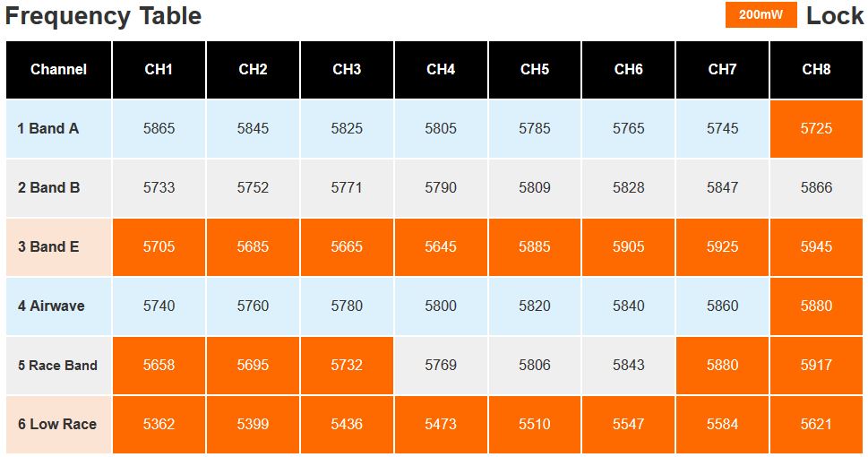Click the CH4 column header
Image resolution: width=868 pixels, height=457 pixels.
[x=441, y=70]
